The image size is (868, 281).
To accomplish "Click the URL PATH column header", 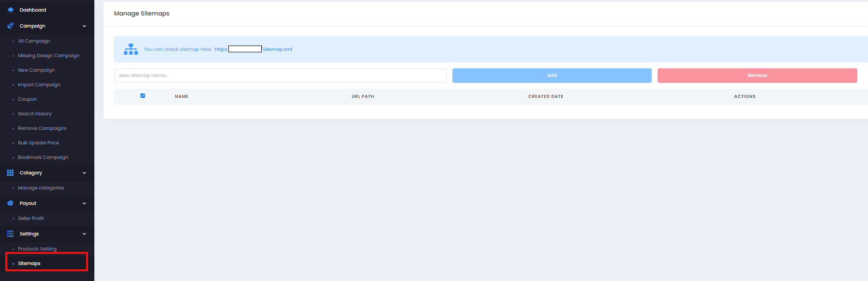I will click(363, 96).
